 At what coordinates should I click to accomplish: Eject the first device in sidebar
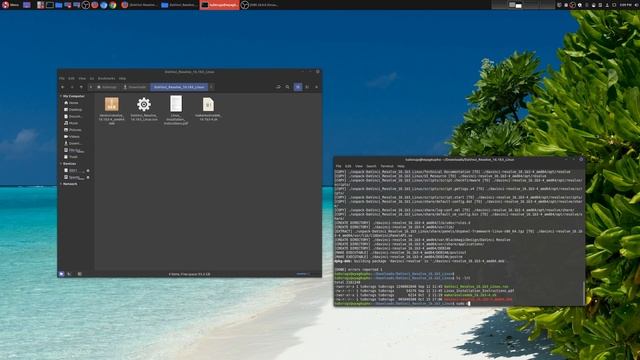(88, 171)
